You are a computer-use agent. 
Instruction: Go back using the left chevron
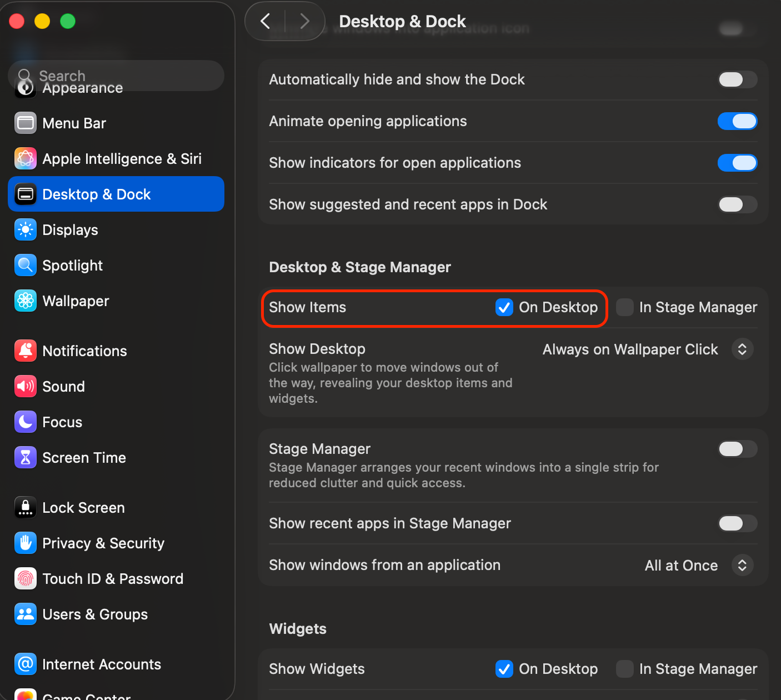coord(266,22)
